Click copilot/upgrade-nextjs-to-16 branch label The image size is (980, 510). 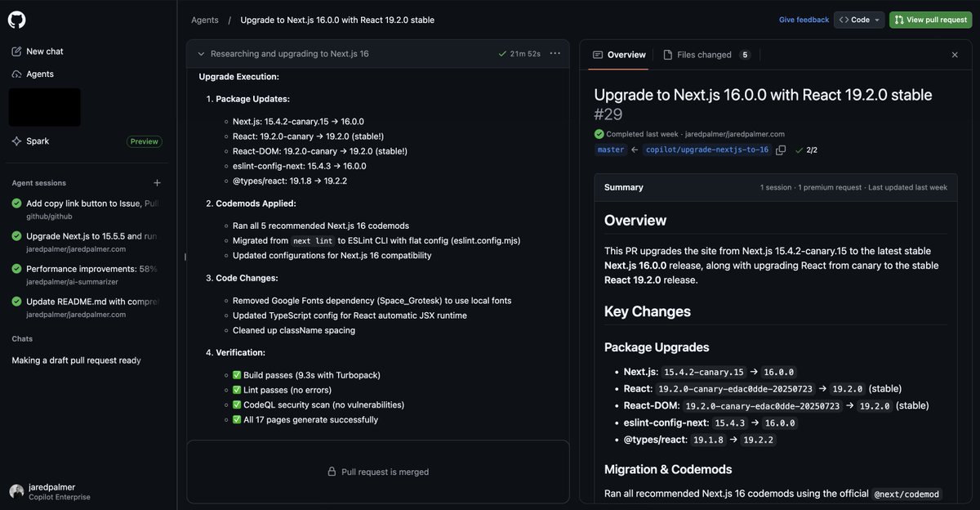(x=706, y=150)
